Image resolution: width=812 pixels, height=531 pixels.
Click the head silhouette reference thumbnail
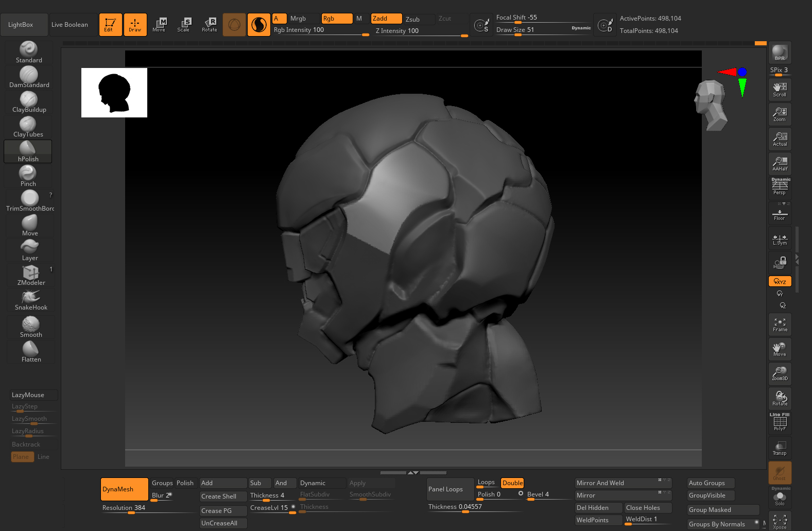coord(114,93)
